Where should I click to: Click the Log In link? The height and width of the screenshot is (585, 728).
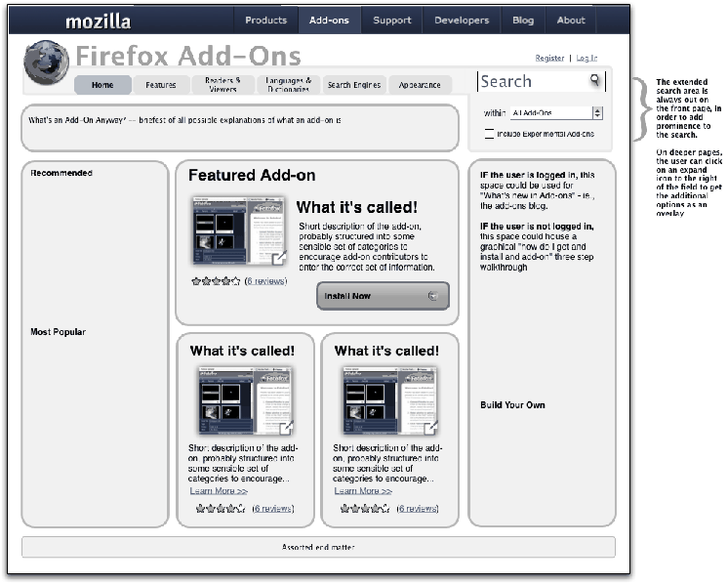(586, 58)
